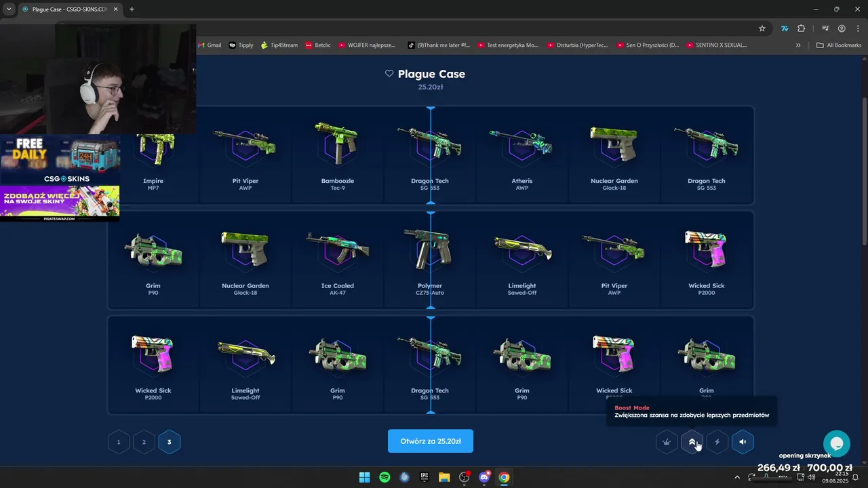The width and height of the screenshot is (868, 488).
Task: Open Free Daily CSGO-Skins banner
Action: pos(60,161)
